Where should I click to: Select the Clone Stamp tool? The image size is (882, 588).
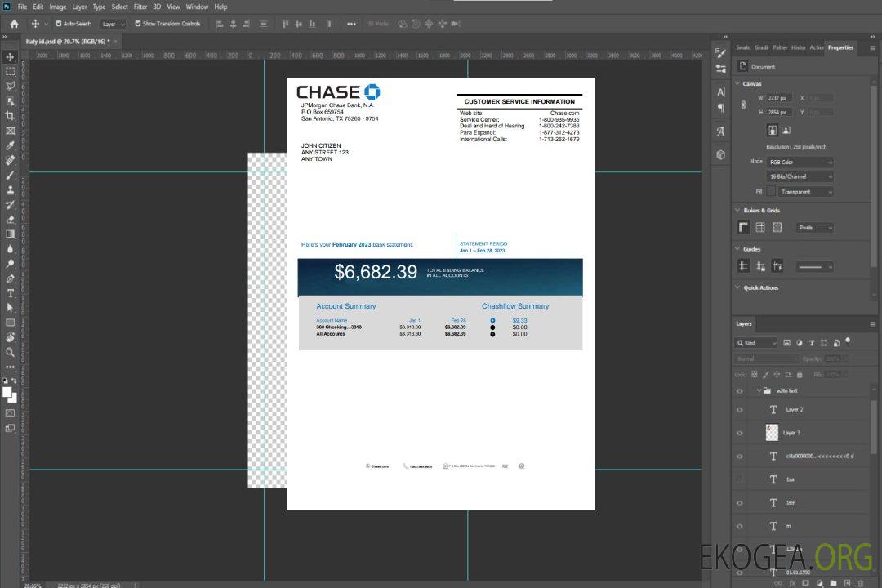click(10, 190)
